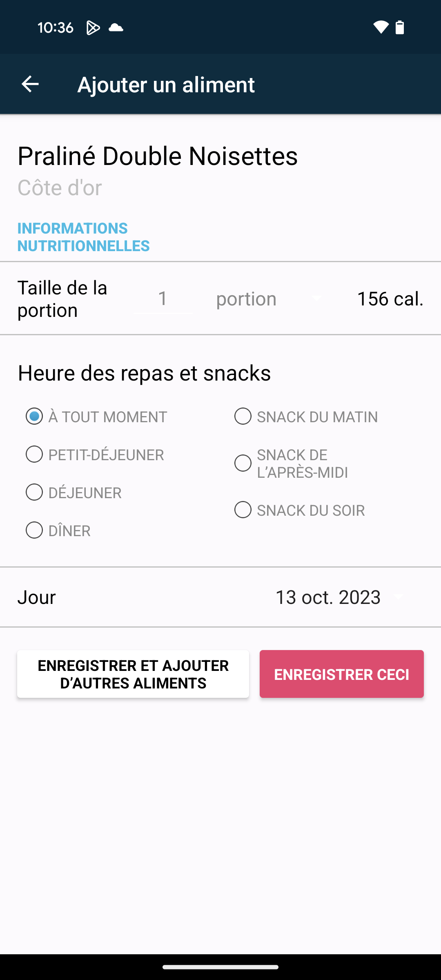441x980 pixels.
Task: Tap the back arrow icon
Action: tap(30, 85)
